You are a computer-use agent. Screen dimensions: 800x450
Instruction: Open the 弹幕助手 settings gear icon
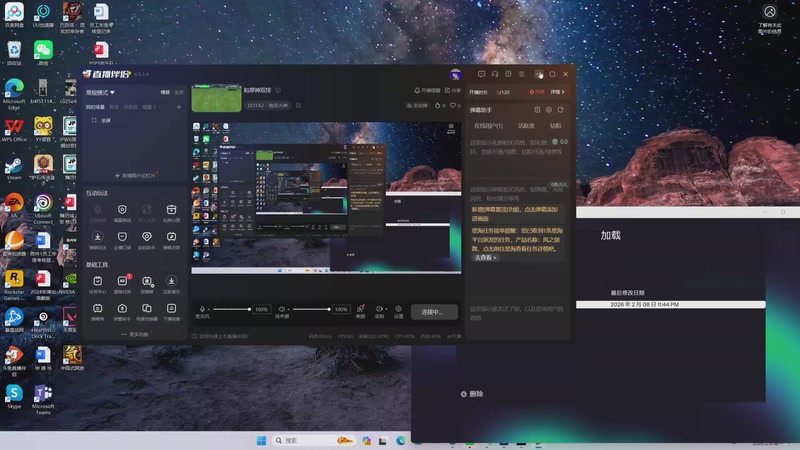click(548, 110)
